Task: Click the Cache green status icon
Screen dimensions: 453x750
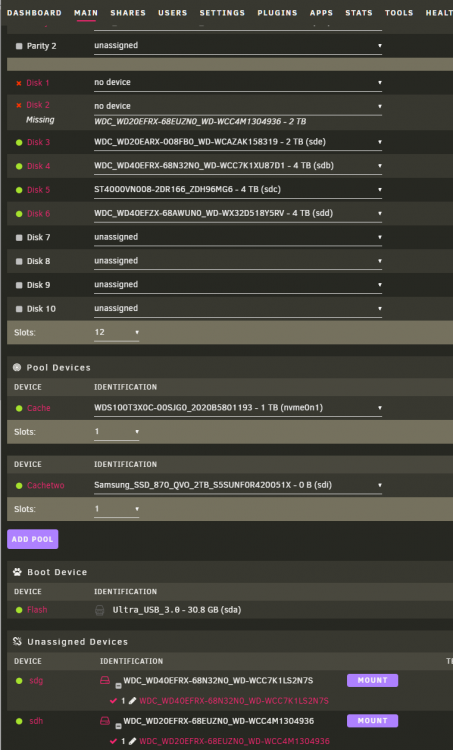Action: pos(19,408)
